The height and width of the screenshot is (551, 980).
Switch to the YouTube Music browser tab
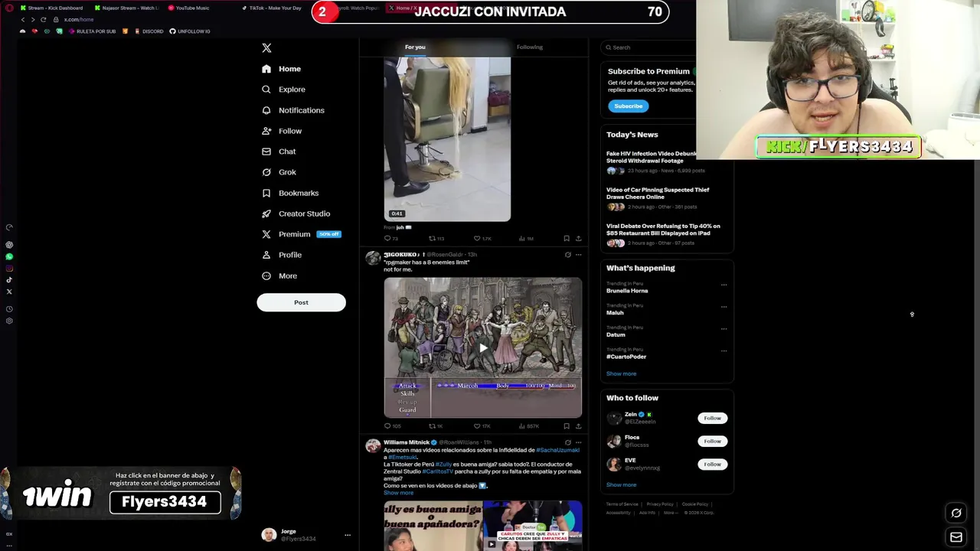click(x=188, y=8)
